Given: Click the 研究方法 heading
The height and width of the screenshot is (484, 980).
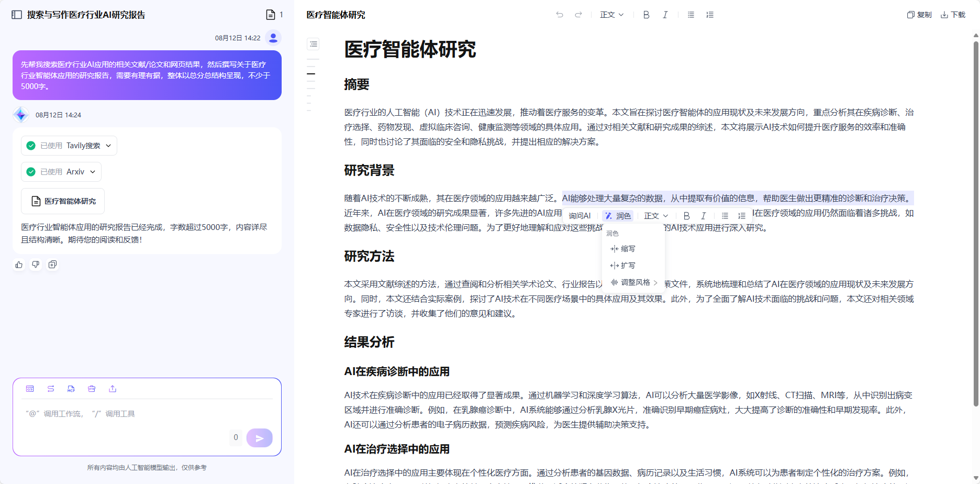Looking at the screenshot, I should pos(369,256).
